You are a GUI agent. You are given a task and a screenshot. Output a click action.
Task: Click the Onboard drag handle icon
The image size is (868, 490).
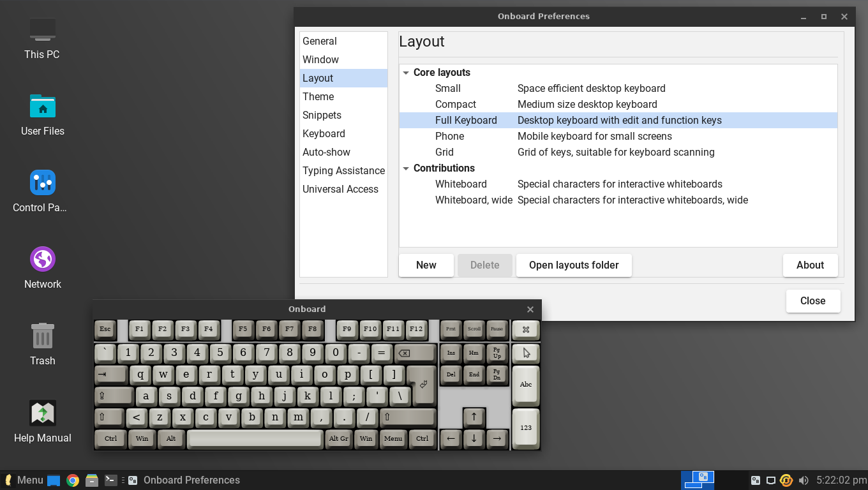coord(525,329)
